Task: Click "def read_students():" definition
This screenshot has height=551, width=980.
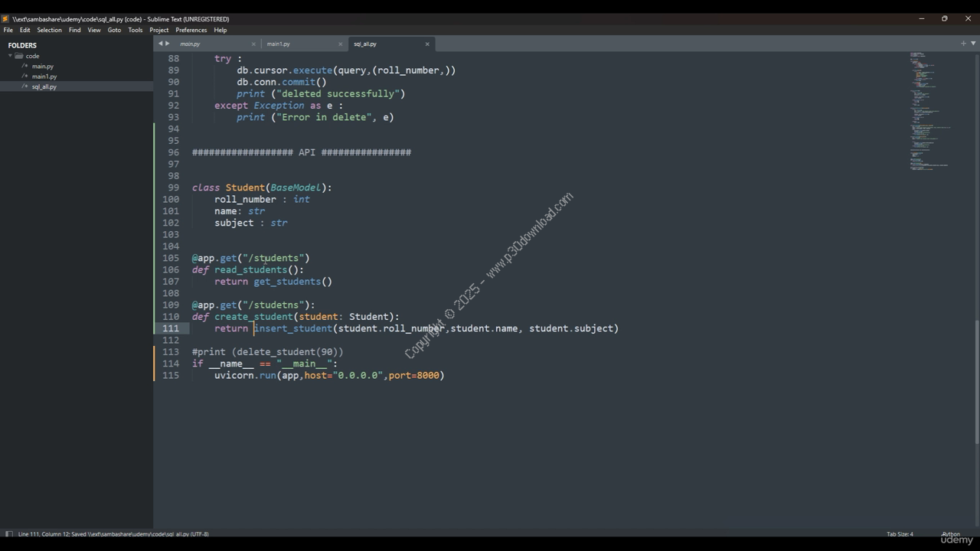Action: click(x=248, y=270)
